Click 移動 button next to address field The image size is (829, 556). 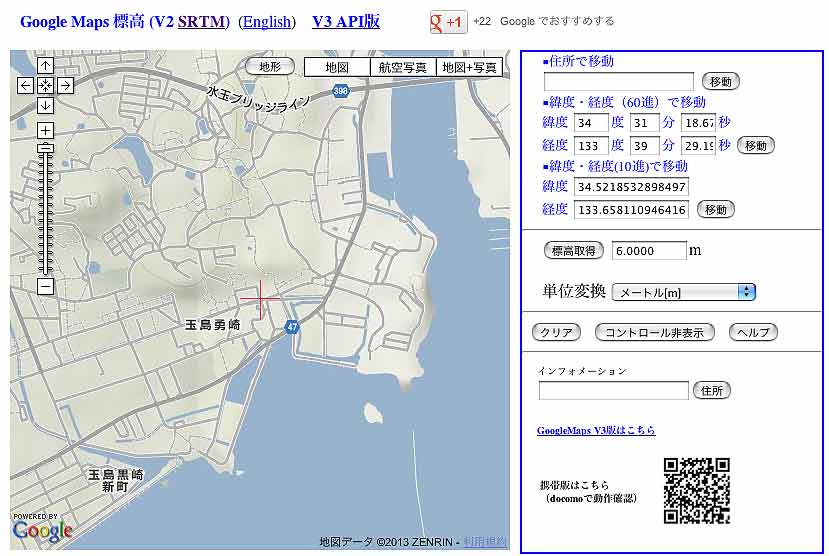click(721, 81)
